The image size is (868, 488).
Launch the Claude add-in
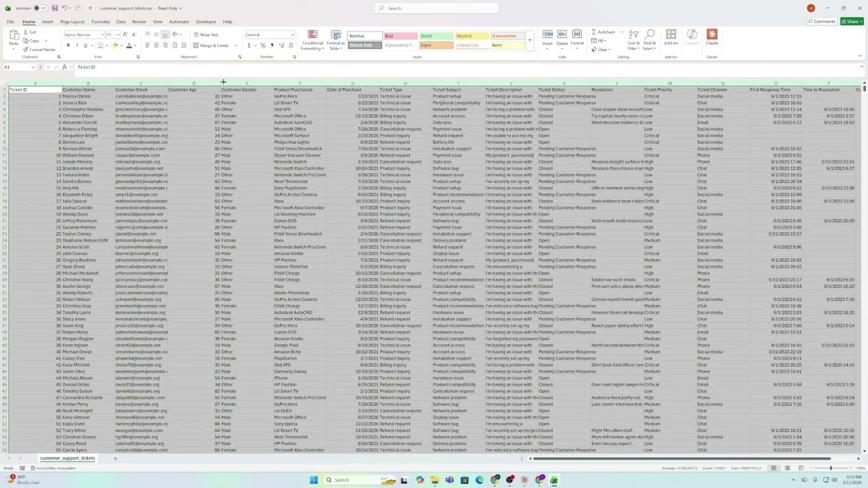[x=711, y=38]
